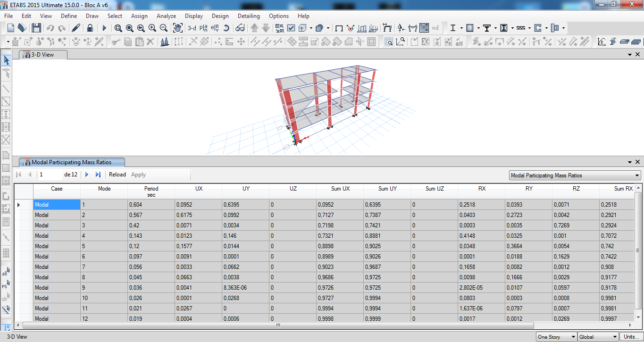Click the Show Tables grid-magnifier icon
644x342 pixels.
(389, 42)
